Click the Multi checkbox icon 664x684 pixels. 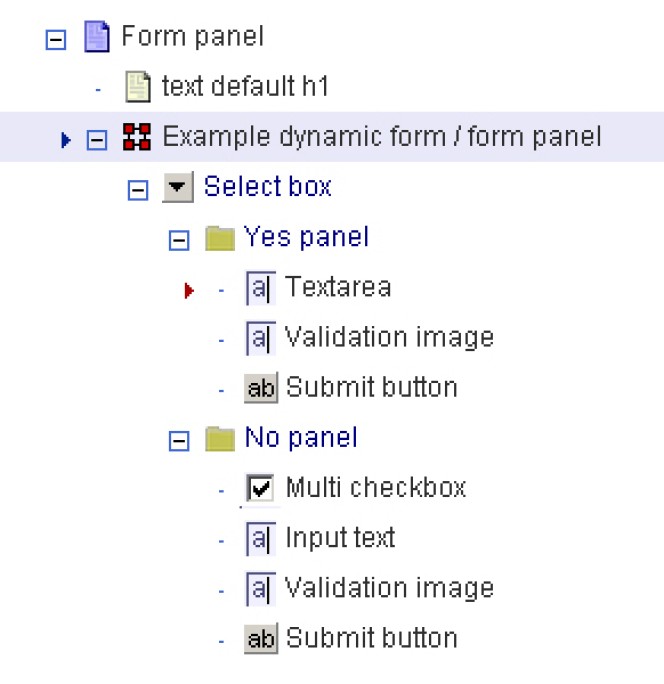[x=260, y=489]
